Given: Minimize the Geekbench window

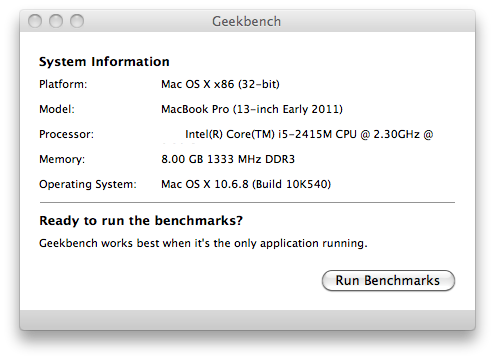Looking at the screenshot, I should (56, 21).
